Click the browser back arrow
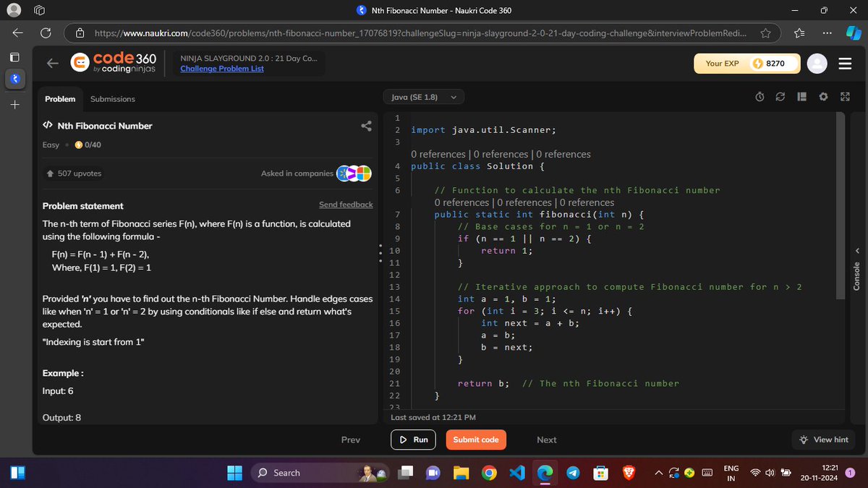The image size is (868, 488). coord(18,33)
